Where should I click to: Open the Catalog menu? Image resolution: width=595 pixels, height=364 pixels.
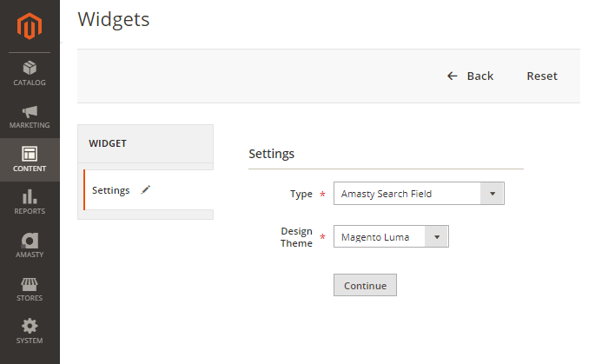click(x=30, y=73)
